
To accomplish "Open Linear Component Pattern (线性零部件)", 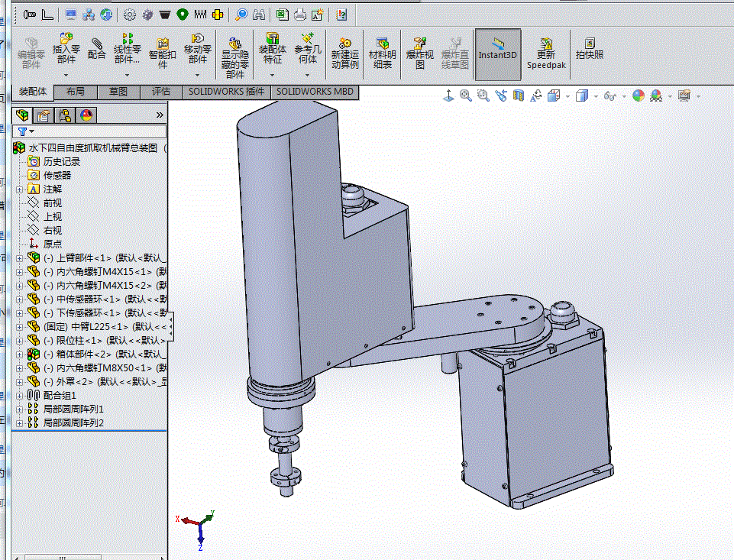I will click(127, 48).
